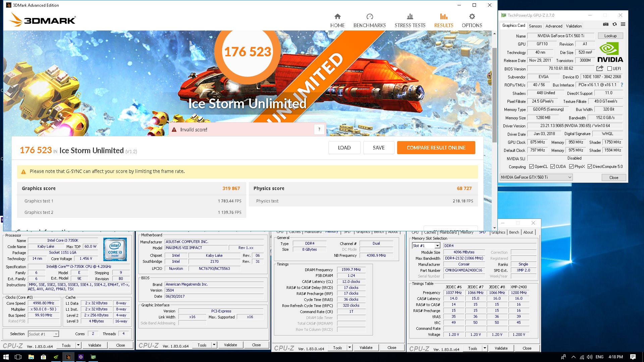Click the Bus Interface question mark in GPU-Z
The image size is (644, 362).
[622, 85]
